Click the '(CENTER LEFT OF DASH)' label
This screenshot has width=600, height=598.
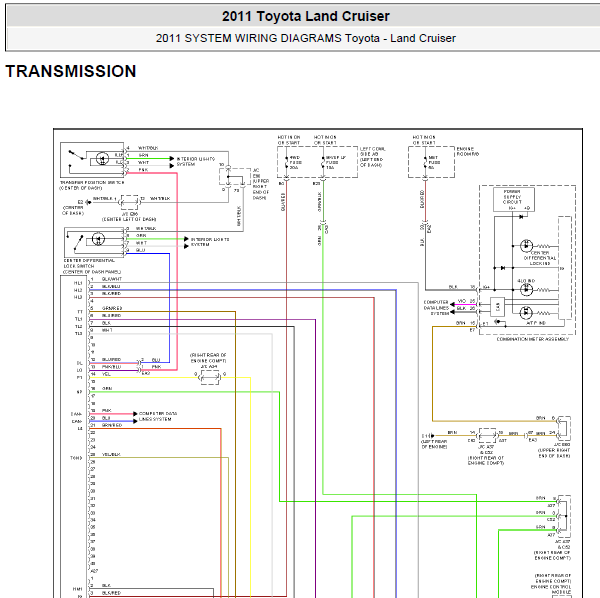(x=129, y=219)
